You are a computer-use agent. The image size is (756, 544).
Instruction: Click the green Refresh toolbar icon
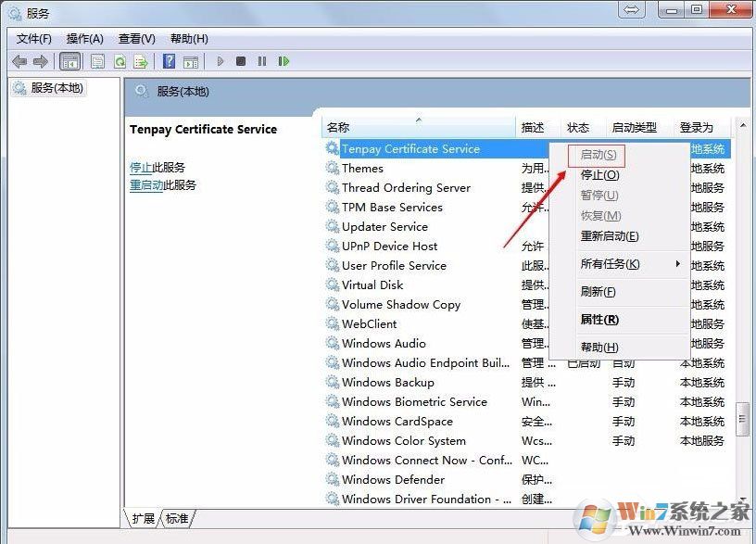coord(120,60)
